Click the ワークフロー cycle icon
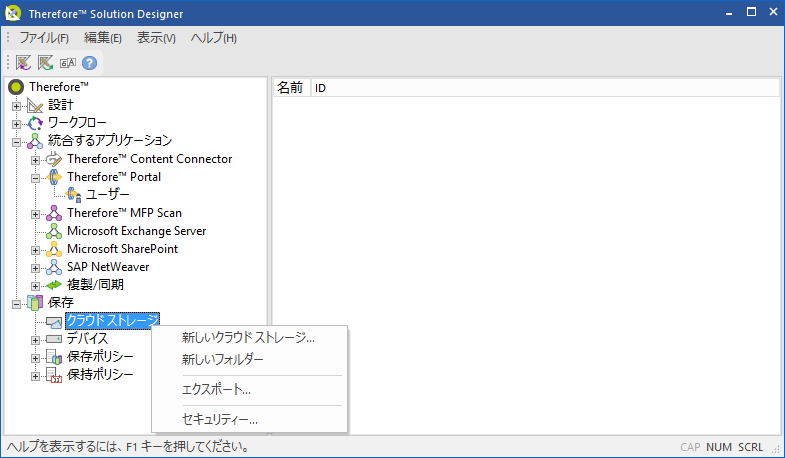This screenshot has height=458, width=785. (x=35, y=123)
